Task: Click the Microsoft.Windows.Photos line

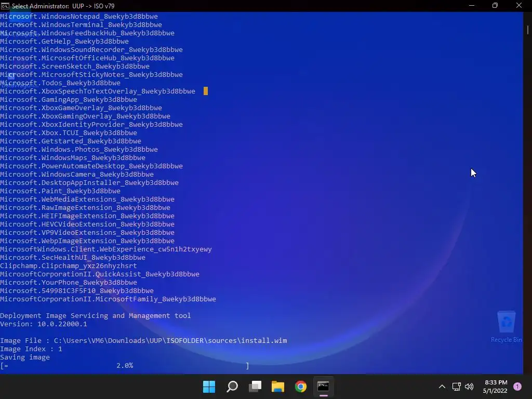Action: coord(79,149)
